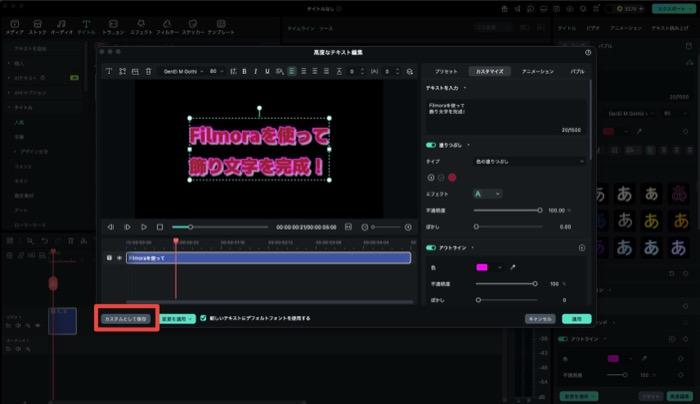This screenshot has width=700, height=404.
Task: Open the outline color dropdown arrow
Action: [x=500, y=267]
